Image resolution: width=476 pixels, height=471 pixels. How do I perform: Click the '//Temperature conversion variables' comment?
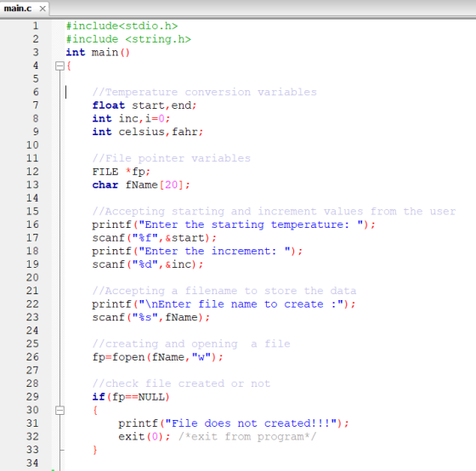204,92
